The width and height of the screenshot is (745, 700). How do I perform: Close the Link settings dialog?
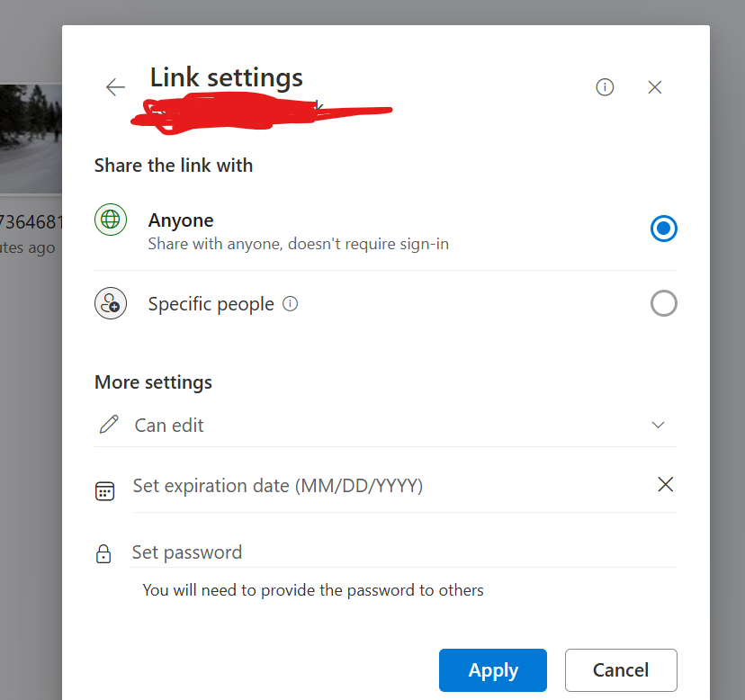click(x=655, y=87)
